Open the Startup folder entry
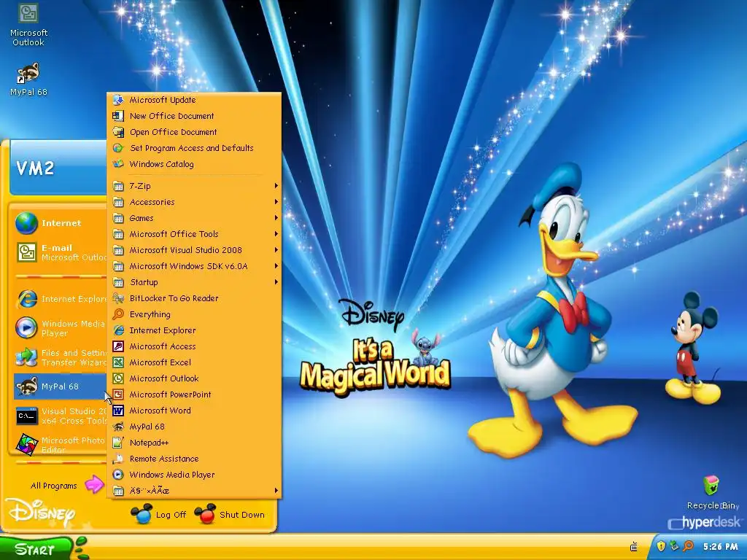747x560 pixels. click(194, 282)
